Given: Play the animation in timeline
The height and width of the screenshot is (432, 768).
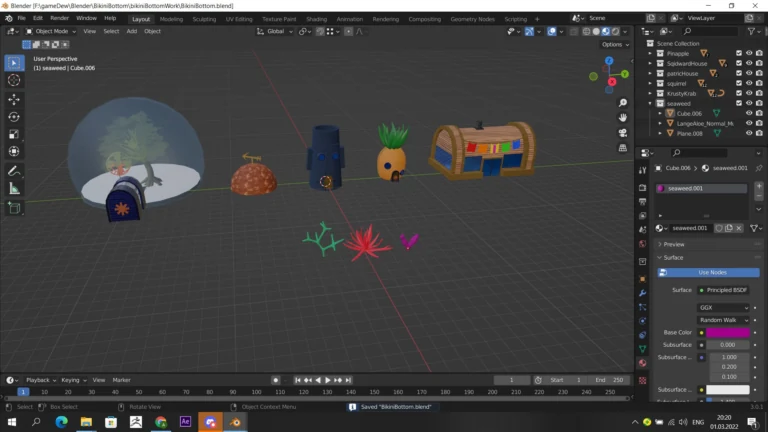Looking at the screenshot, I should 328,380.
